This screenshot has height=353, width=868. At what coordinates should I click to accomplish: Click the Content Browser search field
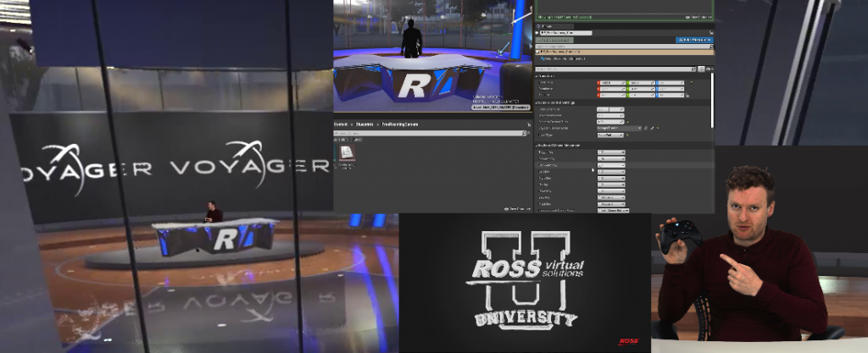429,133
